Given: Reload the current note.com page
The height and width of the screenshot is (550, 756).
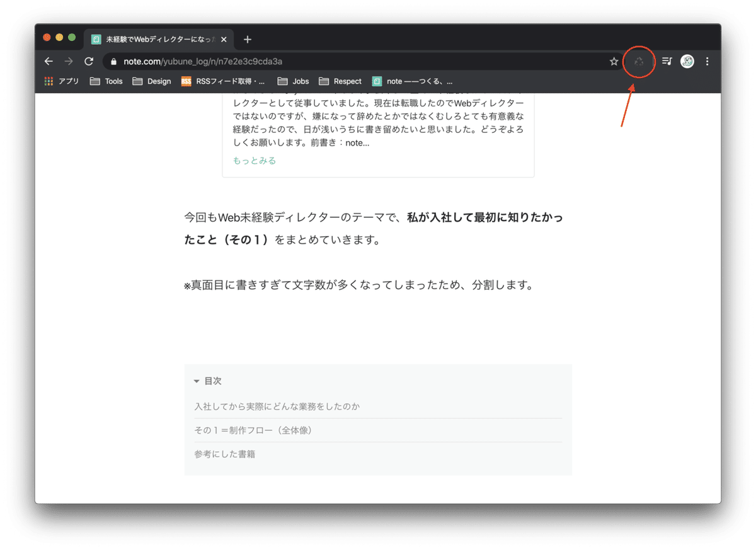Looking at the screenshot, I should point(88,61).
